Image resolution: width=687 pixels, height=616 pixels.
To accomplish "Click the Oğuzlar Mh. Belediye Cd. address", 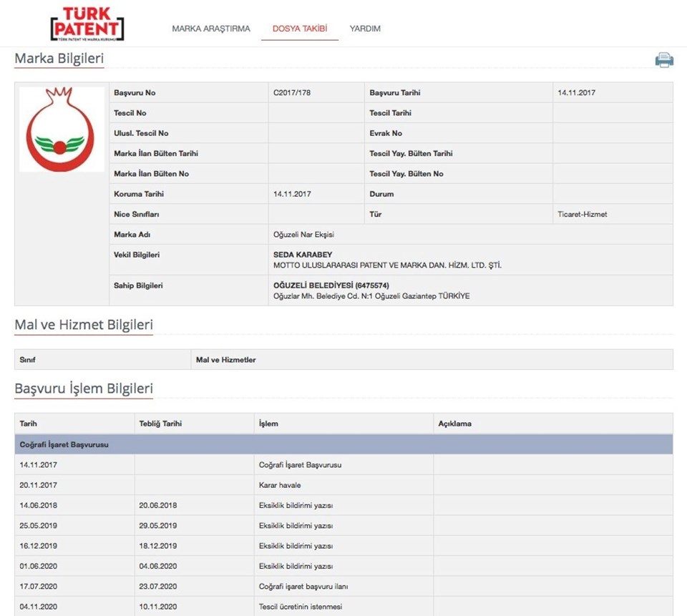I will (x=371, y=296).
